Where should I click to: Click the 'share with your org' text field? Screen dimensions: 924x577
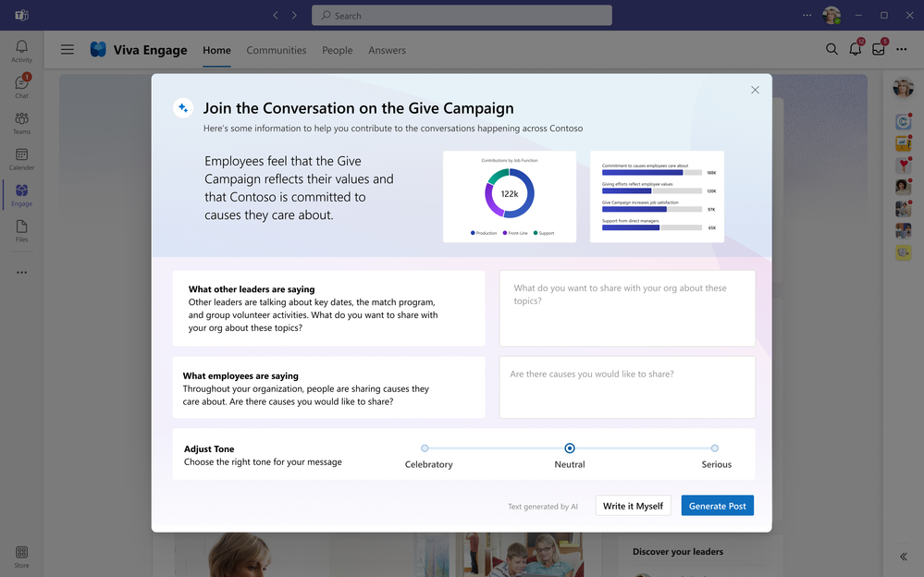[627, 308]
